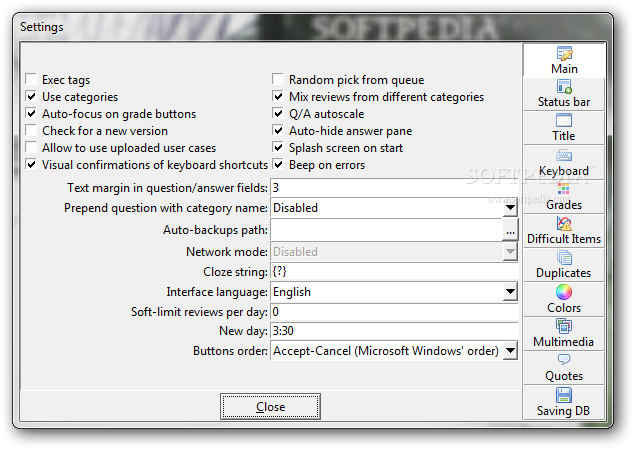The height and width of the screenshot is (449, 634).
Task: Click the Main tab icon
Action: [x=564, y=53]
